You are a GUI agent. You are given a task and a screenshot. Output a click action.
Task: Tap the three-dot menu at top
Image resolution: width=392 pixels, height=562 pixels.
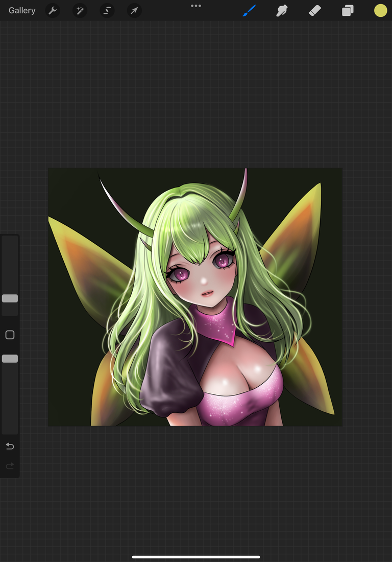(x=196, y=6)
